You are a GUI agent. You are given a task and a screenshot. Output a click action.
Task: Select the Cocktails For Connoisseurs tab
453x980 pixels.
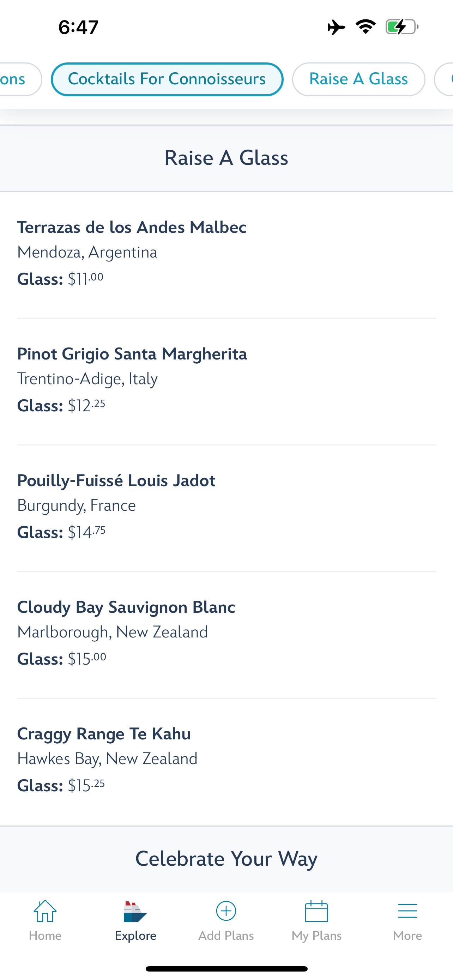click(x=167, y=79)
